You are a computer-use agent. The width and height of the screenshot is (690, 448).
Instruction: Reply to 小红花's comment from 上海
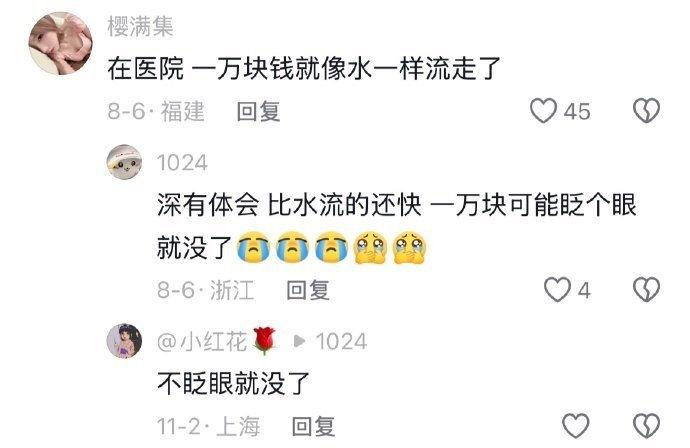point(313,426)
